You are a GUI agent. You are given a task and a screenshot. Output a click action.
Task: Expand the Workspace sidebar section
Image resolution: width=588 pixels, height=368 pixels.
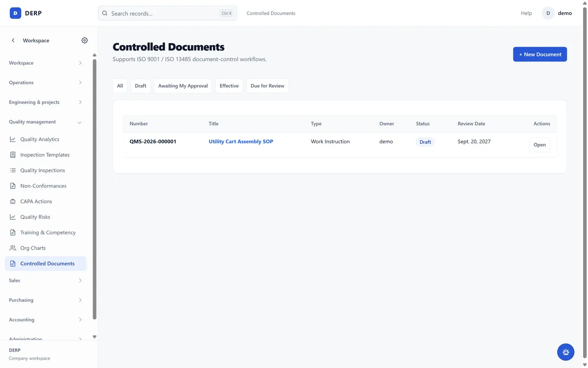pyautogui.click(x=46, y=63)
